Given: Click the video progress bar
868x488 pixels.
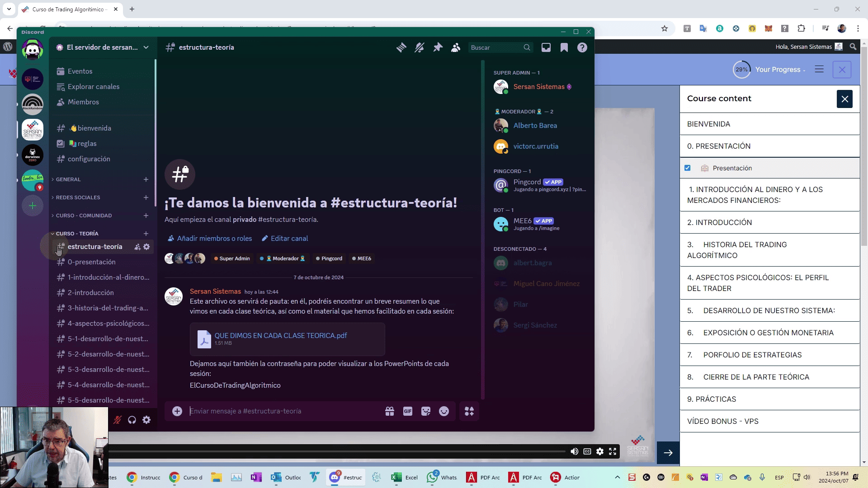Looking at the screenshot, I should (x=337, y=451).
